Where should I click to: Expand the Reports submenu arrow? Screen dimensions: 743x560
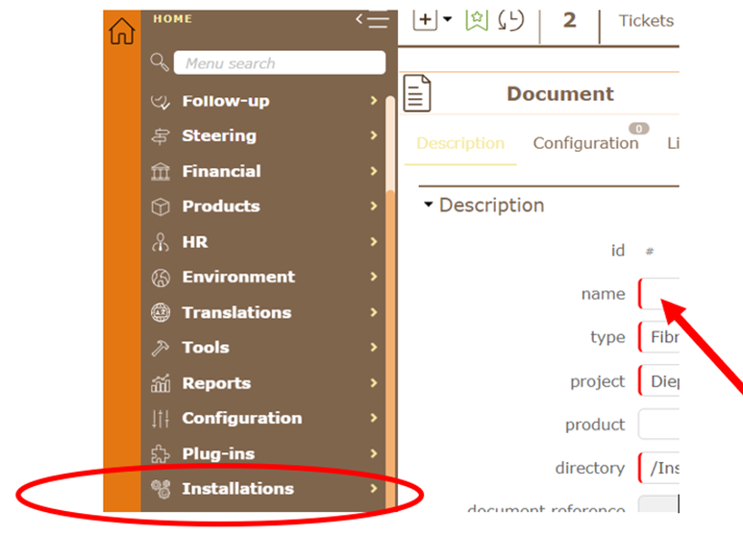click(x=373, y=383)
